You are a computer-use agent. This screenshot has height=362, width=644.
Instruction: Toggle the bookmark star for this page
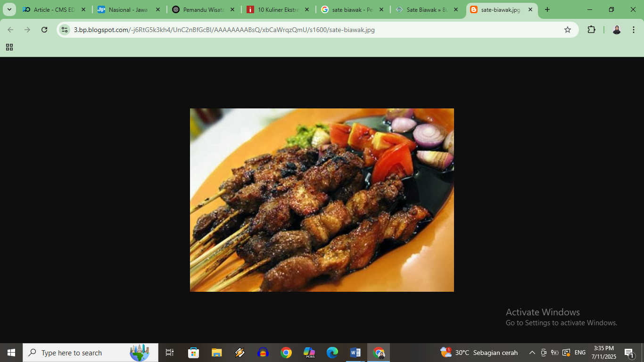pyautogui.click(x=567, y=29)
